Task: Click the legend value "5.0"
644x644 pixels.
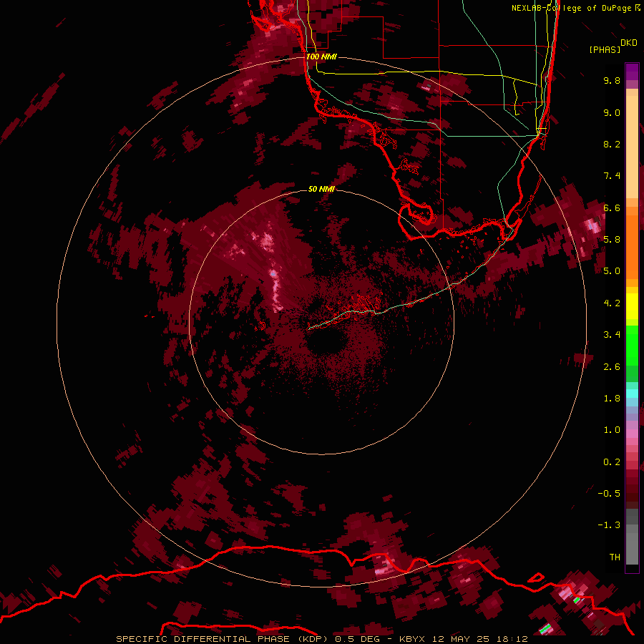Action: click(612, 271)
